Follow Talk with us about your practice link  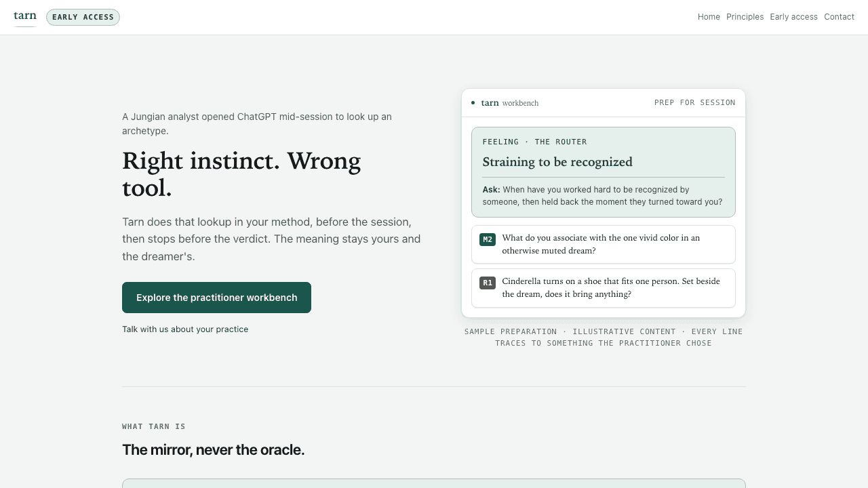pos(185,329)
